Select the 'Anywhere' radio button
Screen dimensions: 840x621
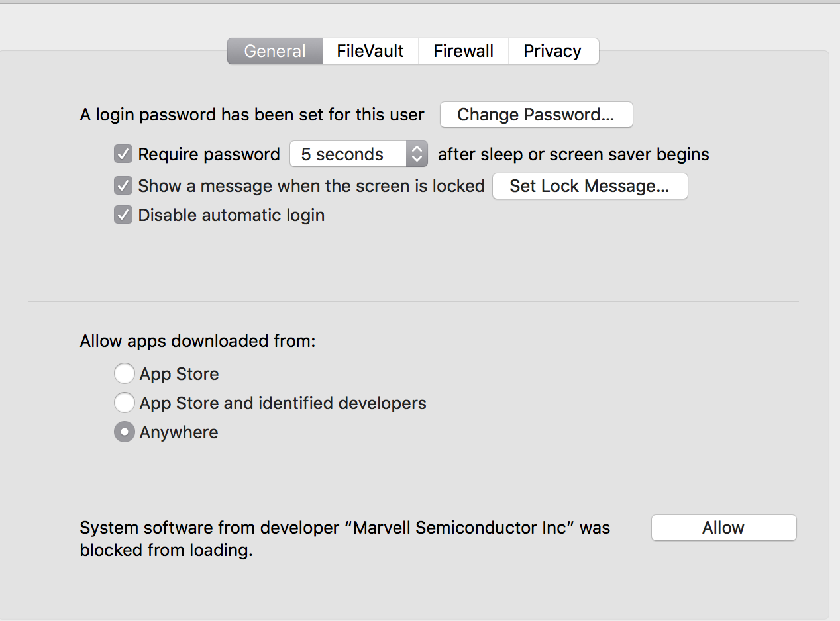pos(124,432)
